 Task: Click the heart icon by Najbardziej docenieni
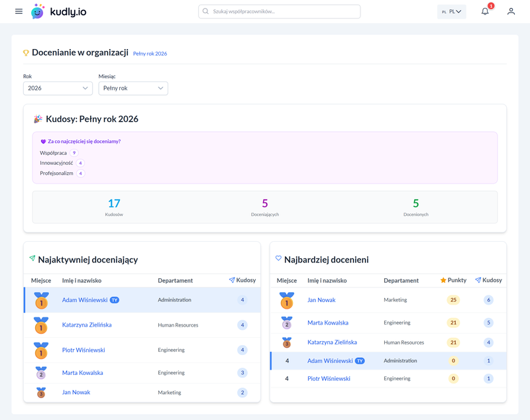(x=278, y=258)
